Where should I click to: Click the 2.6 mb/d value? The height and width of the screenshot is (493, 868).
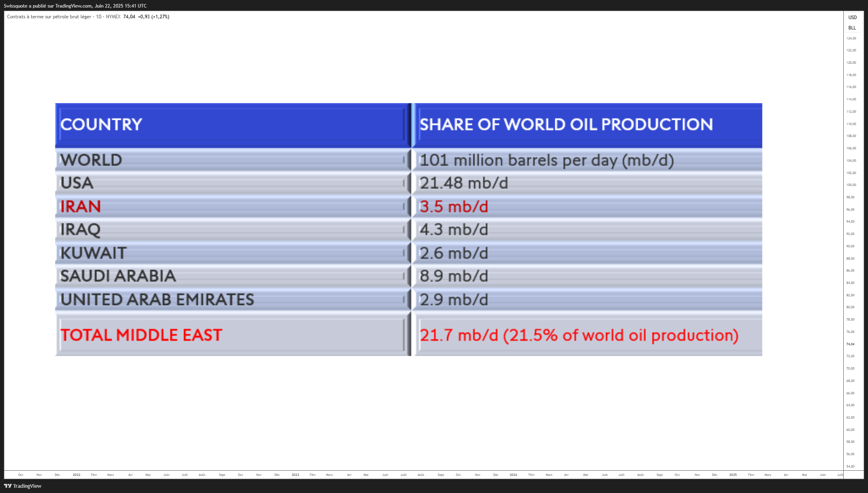[x=454, y=253]
